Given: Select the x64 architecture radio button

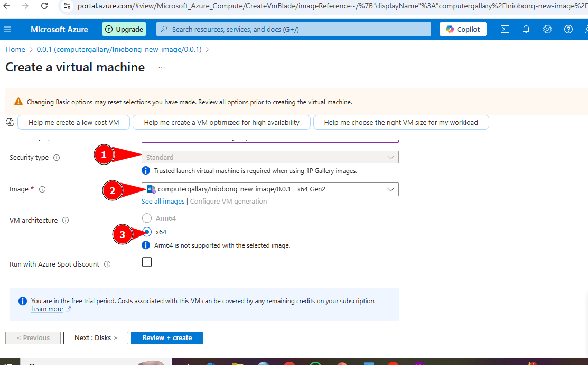Looking at the screenshot, I should [x=147, y=232].
